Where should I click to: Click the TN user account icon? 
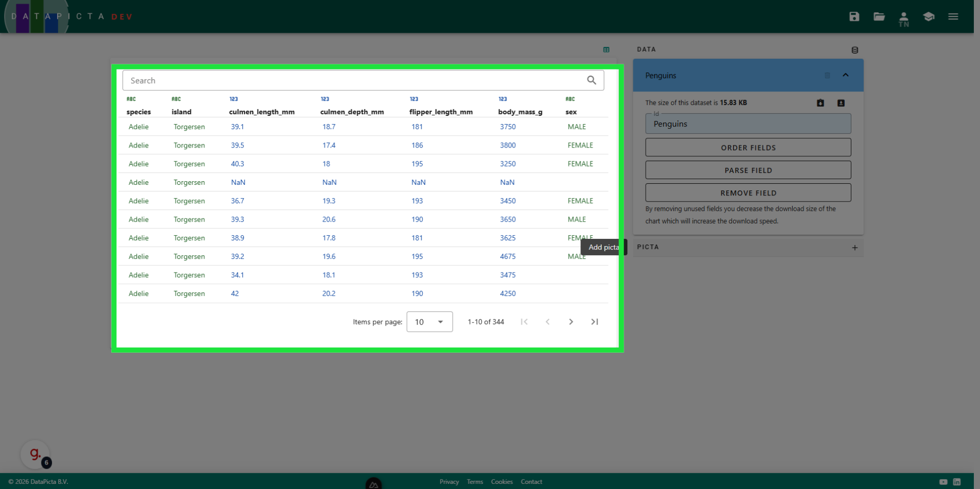pos(903,18)
